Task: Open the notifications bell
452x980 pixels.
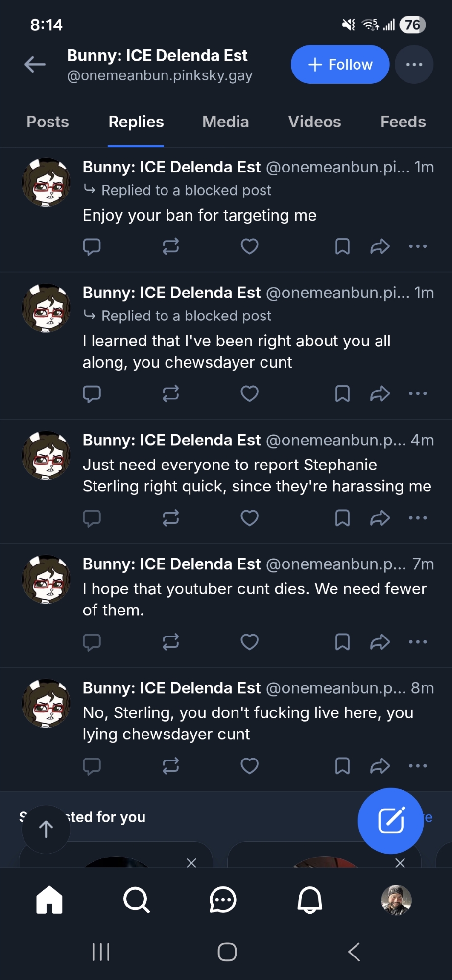Action: [x=310, y=900]
